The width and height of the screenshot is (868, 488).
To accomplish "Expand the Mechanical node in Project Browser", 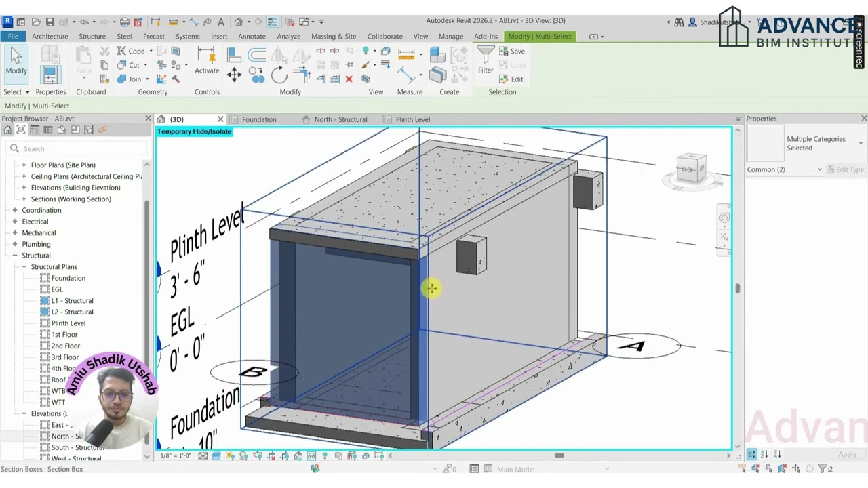I will 15,232.
